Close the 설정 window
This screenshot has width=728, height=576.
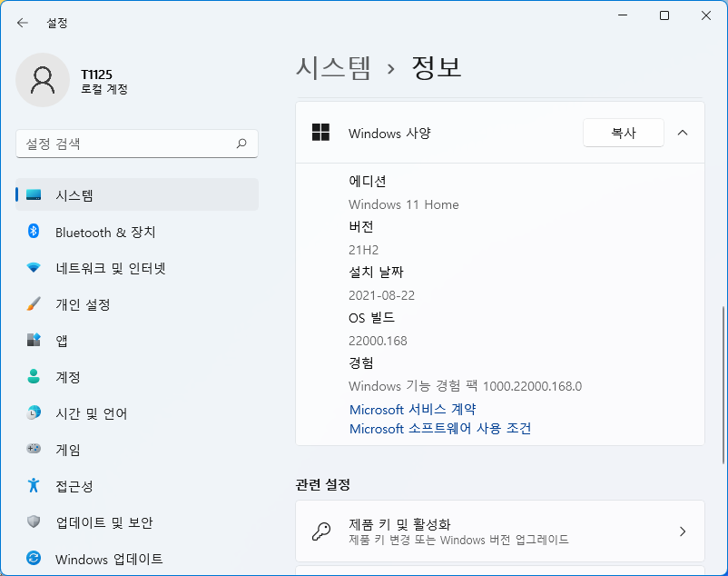tap(706, 15)
